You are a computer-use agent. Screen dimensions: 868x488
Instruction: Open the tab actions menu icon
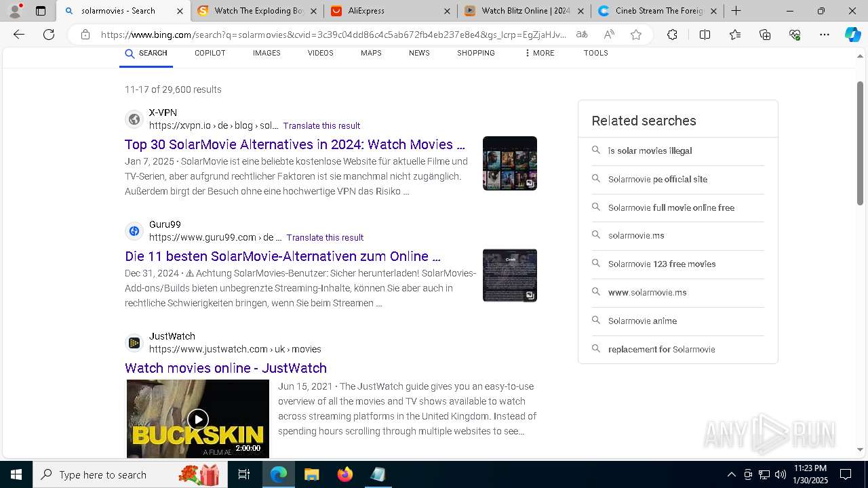pyautogui.click(x=41, y=11)
